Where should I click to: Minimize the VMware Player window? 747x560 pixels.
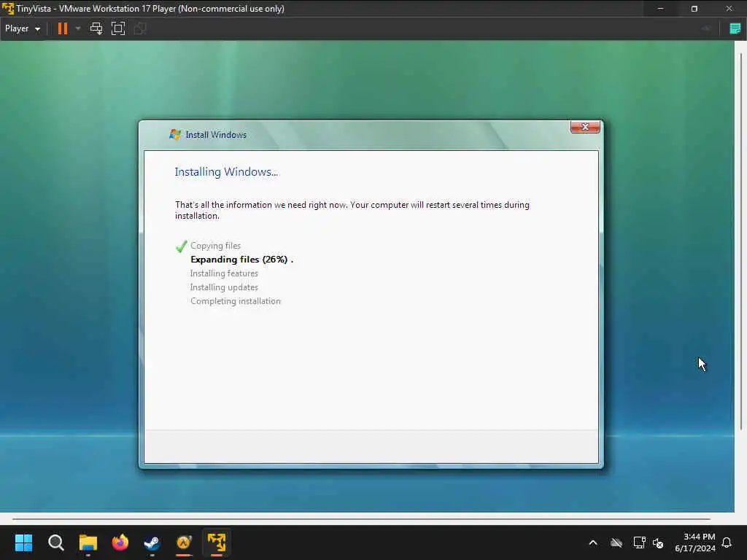[x=660, y=9]
